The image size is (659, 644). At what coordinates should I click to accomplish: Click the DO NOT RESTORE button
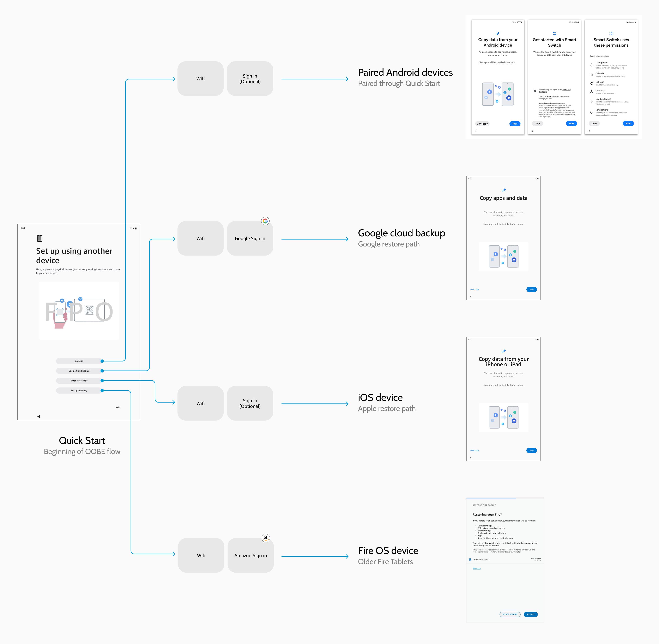510,614
